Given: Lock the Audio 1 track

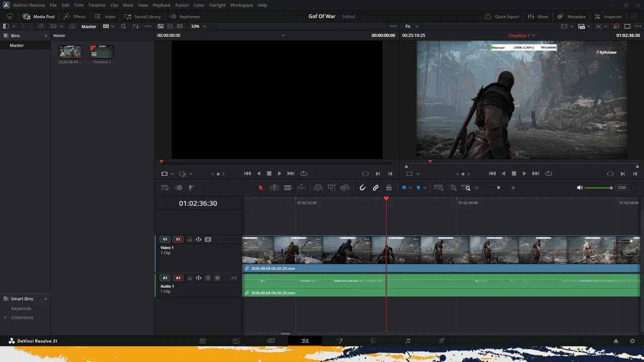Looking at the screenshot, I should 190,278.
